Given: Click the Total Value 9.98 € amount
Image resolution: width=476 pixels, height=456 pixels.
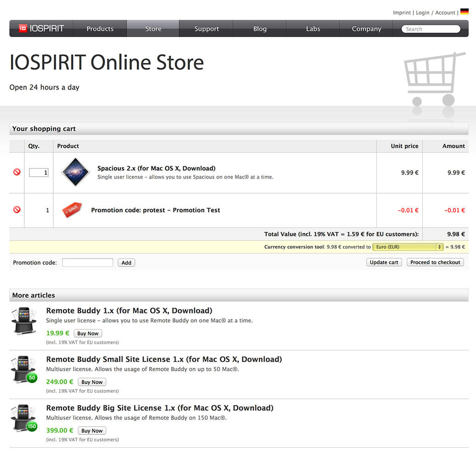Looking at the screenshot, I should tap(456, 234).
